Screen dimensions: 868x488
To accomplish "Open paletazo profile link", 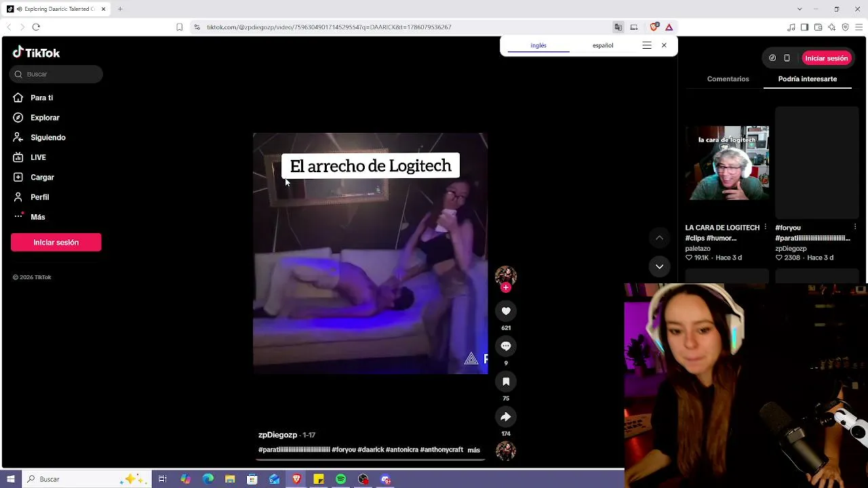I will (699, 249).
